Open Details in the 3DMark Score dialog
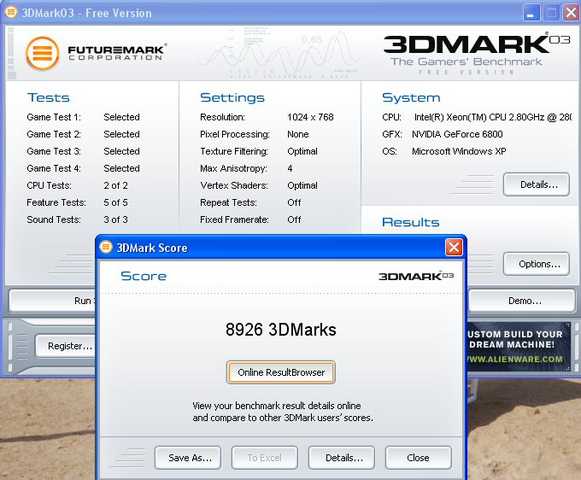Screen dimensions: 581x480 click(x=342, y=458)
